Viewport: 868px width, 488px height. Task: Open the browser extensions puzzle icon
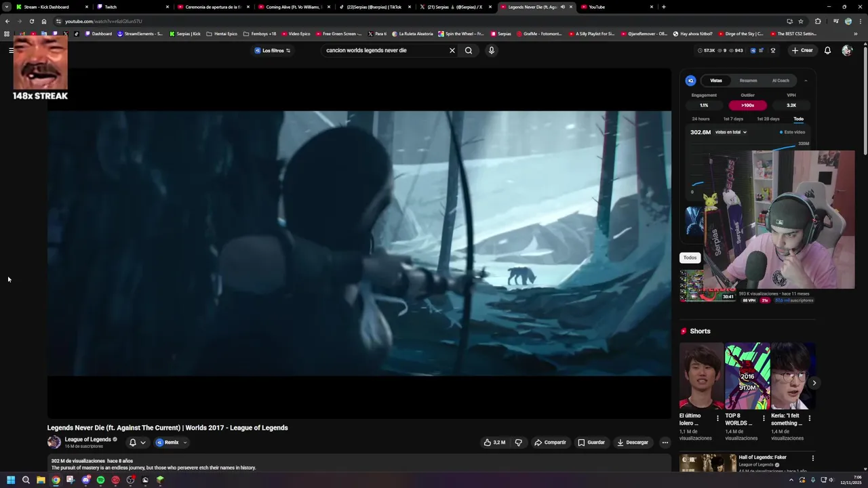coord(818,21)
